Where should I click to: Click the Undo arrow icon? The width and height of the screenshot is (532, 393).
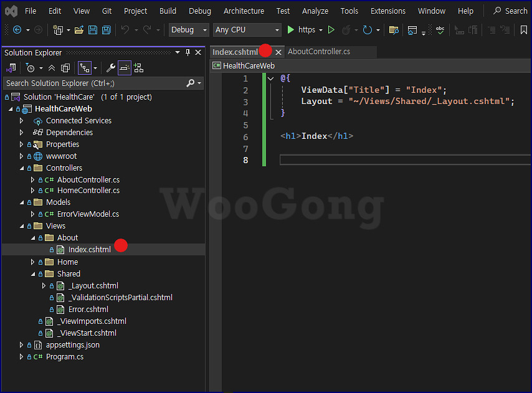[125, 30]
